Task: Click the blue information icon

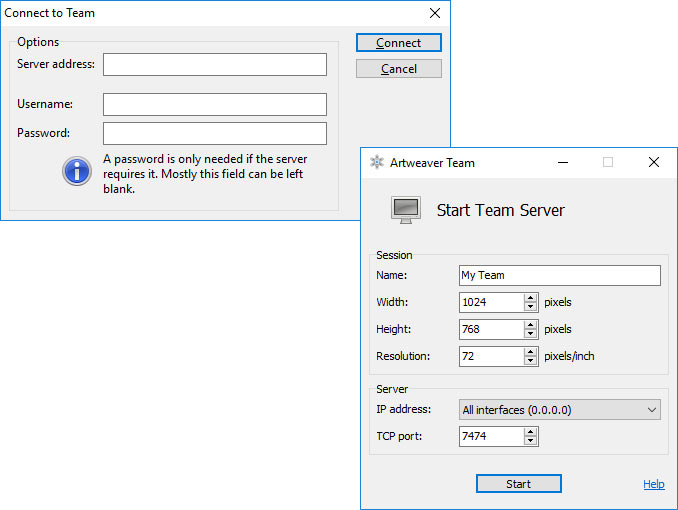Action: pyautogui.click(x=77, y=171)
